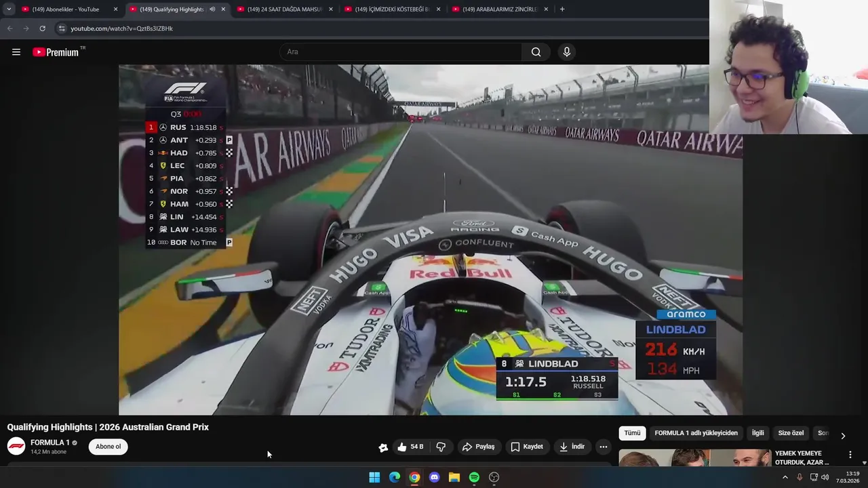Open the FORMULA 1 channel name link

pos(50,443)
